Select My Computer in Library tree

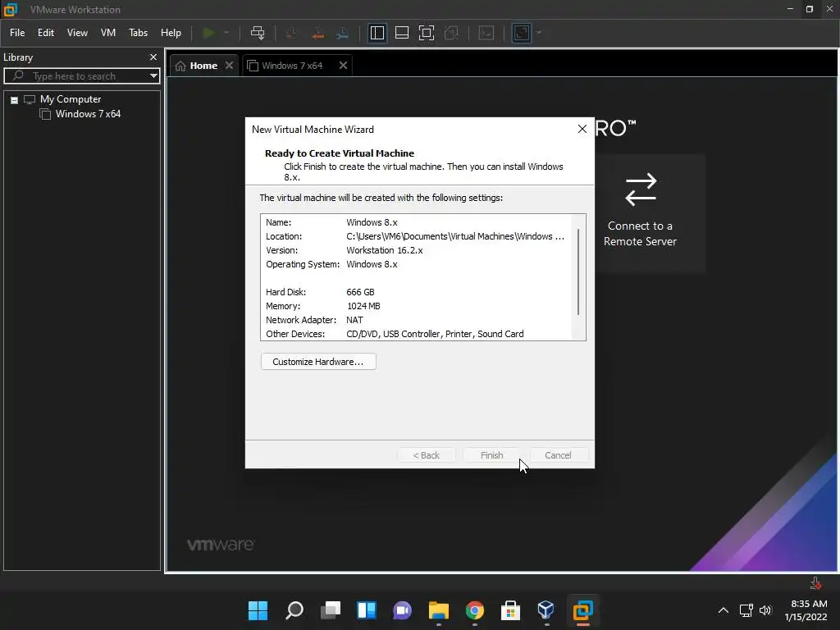pyautogui.click(x=71, y=99)
